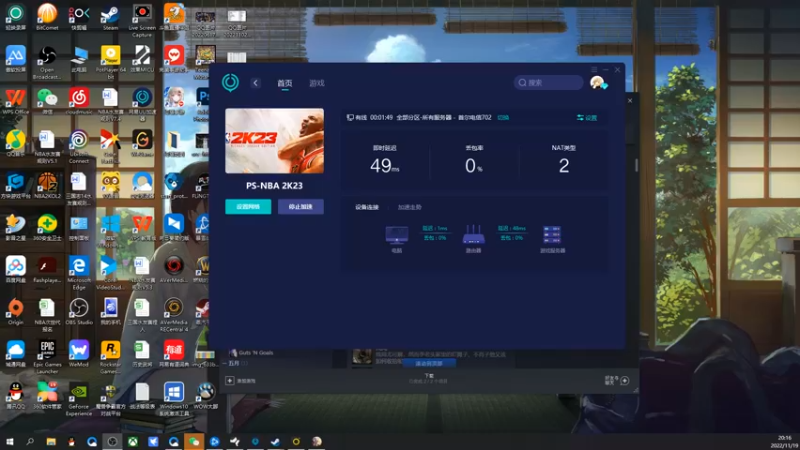Viewport: 800px width, 450px height.
Task: Click the UU accelerator logo icon
Action: (230, 82)
